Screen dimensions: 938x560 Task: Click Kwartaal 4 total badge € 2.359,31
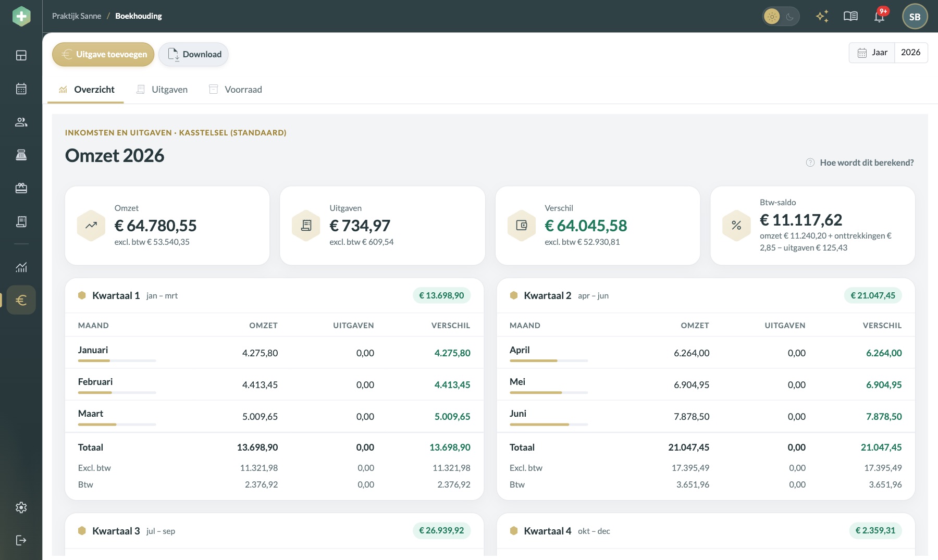pyautogui.click(x=875, y=530)
